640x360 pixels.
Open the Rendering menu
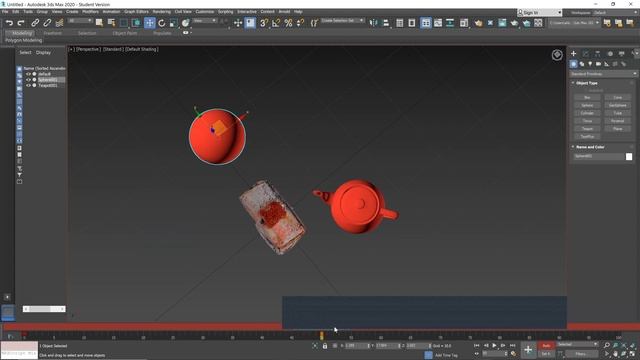point(162,12)
